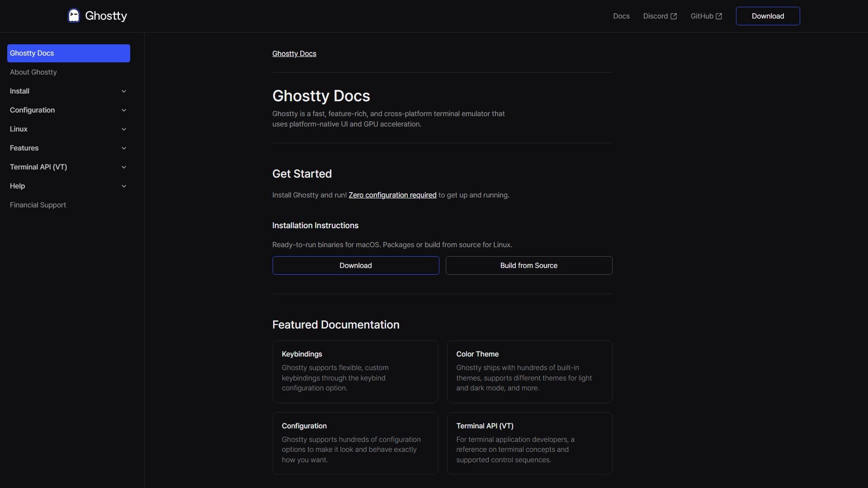
Task: Open About Ghostty in the sidebar
Action: click(x=33, y=72)
